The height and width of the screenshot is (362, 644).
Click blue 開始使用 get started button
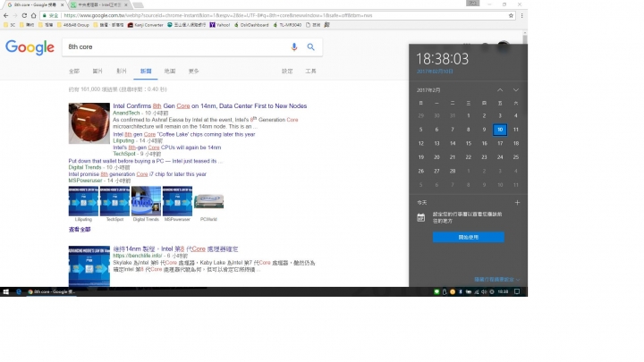tap(468, 237)
